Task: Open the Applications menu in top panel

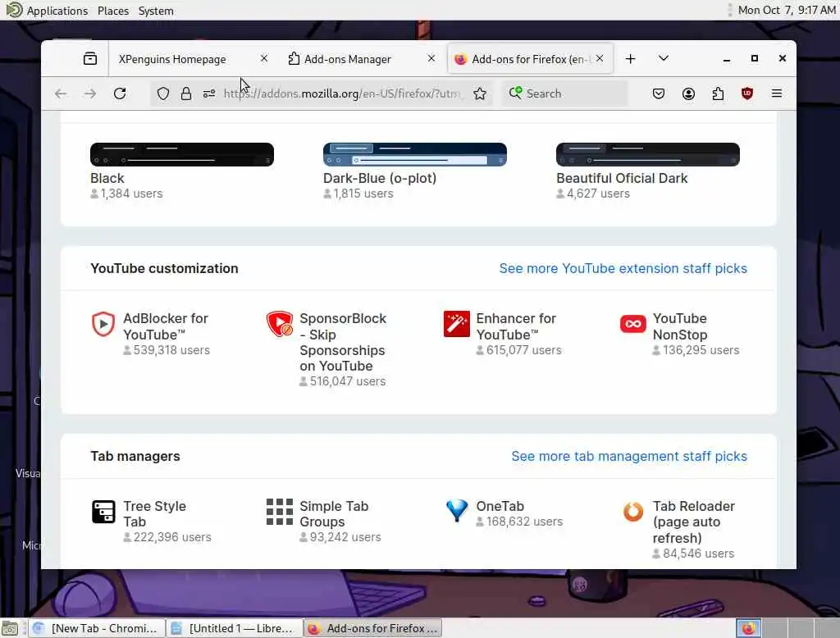Action: coord(57,11)
